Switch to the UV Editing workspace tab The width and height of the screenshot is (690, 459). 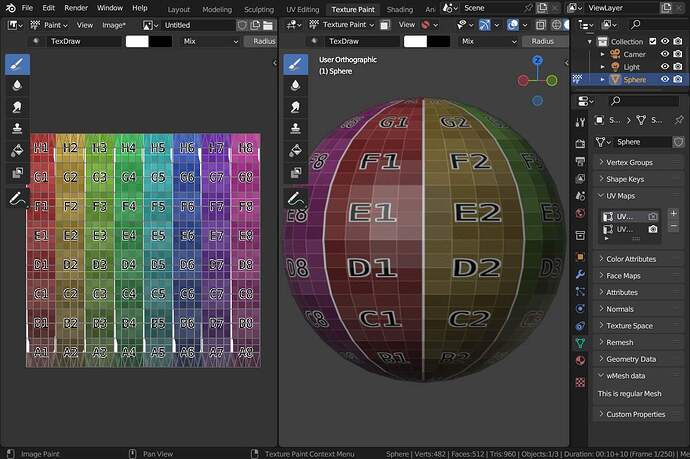302,9
